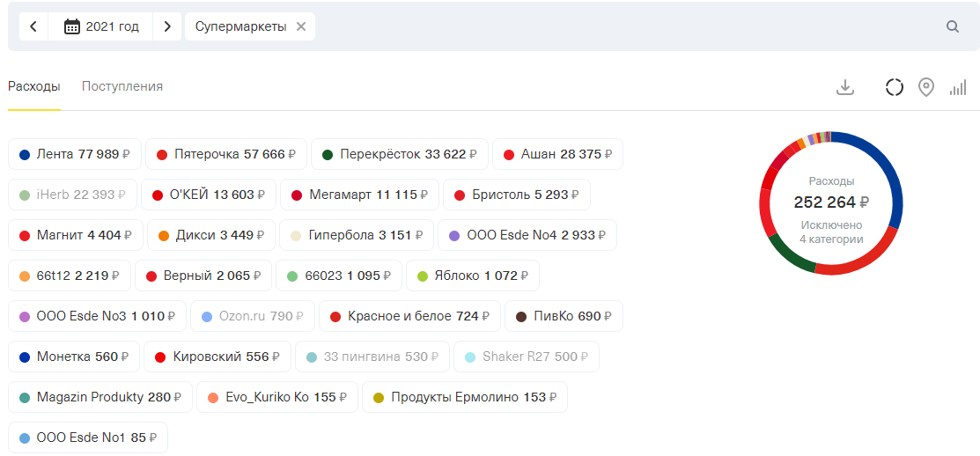Viewport: 980px width, 456px height.
Task: Select the 66t12 2 219 ₽ chip
Action: 70,276
